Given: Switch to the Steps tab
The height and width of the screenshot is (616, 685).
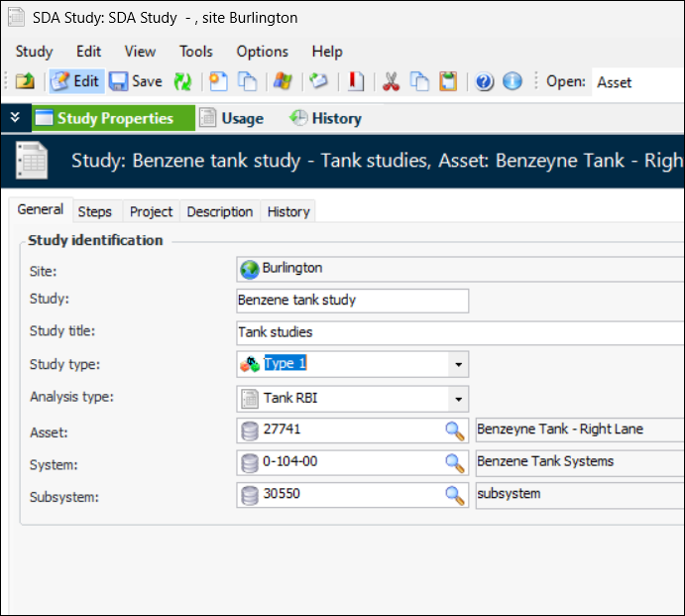Looking at the screenshot, I should point(95,211).
